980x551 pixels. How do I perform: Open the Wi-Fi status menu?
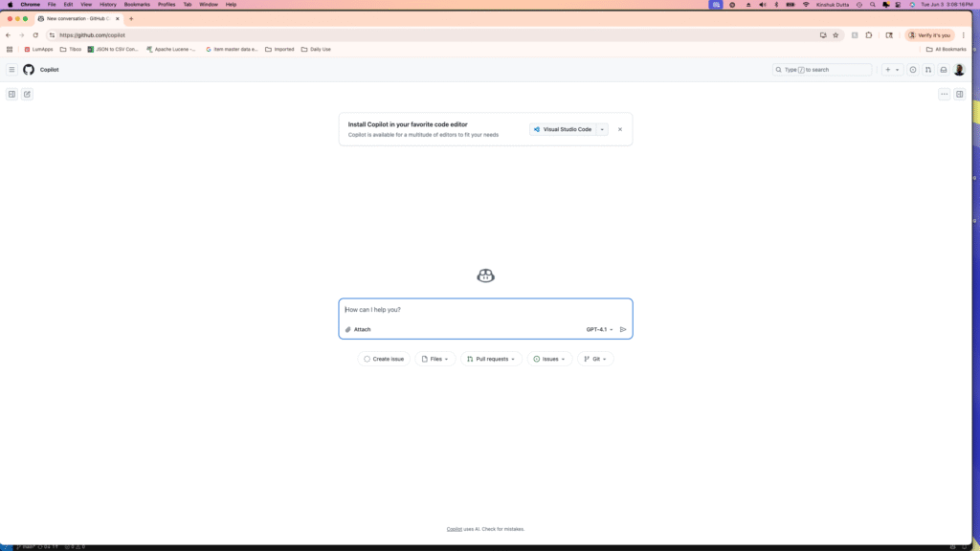point(806,5)
